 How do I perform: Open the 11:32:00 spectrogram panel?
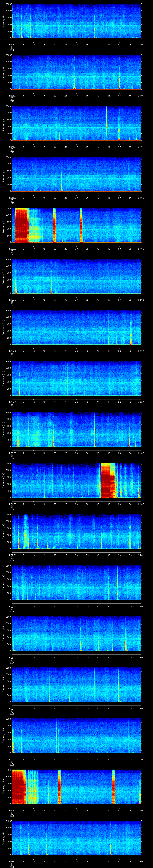click(76, 531)
